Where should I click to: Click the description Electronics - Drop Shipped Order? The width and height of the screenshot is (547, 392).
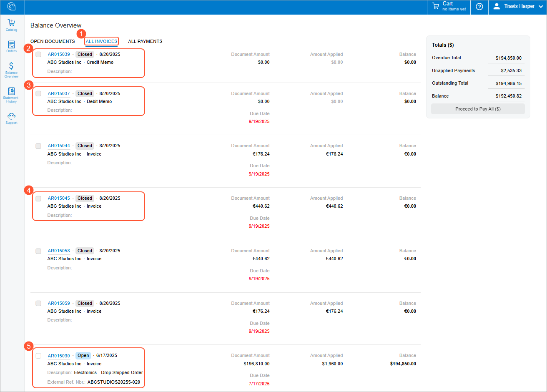pos(108,372)
